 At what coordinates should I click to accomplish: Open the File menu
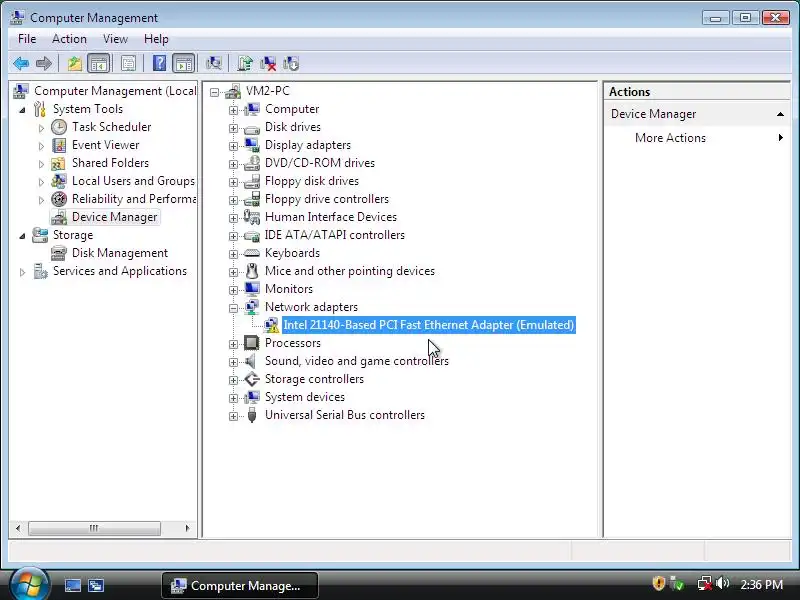(27, 39)
